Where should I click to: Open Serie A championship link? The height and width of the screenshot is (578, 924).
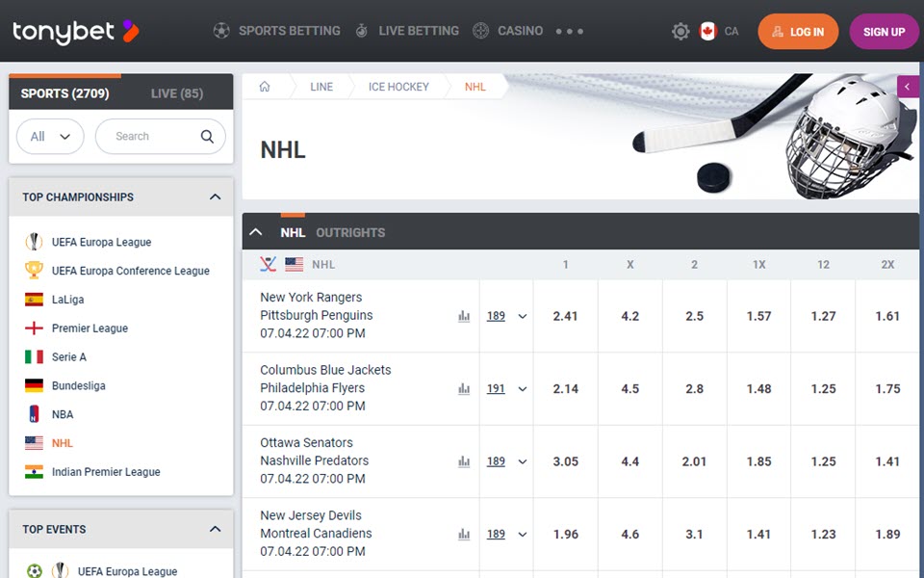pos(69,356)
